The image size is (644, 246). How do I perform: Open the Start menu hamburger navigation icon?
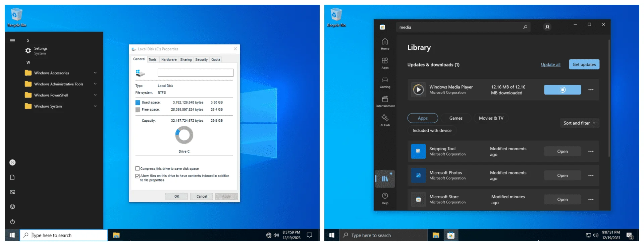(12, 40)
